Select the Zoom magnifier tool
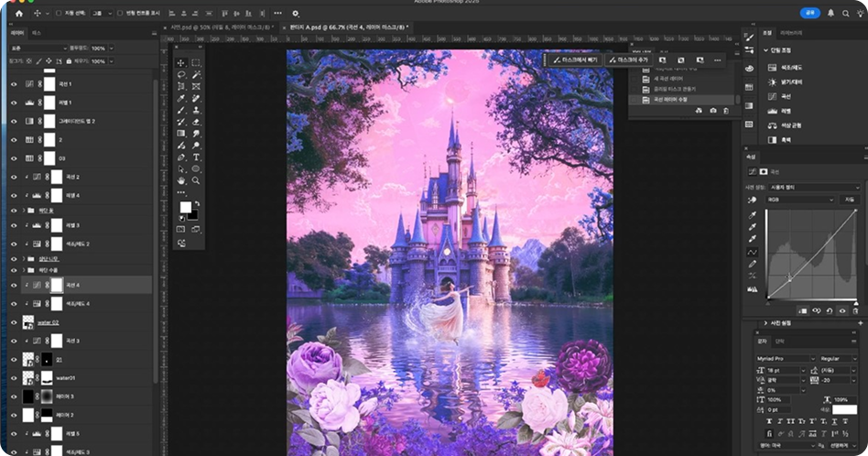This screenshot has width=868, height=456. pos(196,180)
